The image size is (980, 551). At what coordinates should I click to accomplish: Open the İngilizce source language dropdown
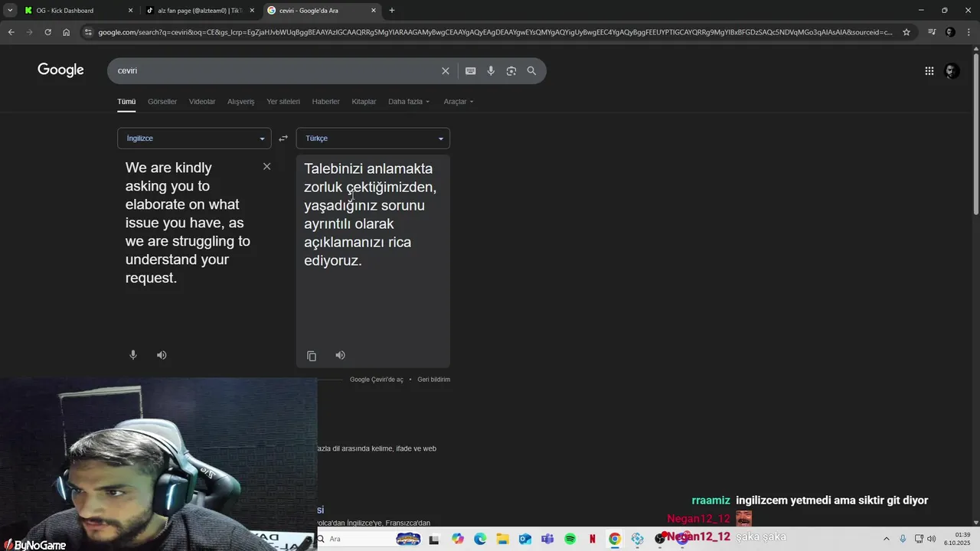click(194, 139)
